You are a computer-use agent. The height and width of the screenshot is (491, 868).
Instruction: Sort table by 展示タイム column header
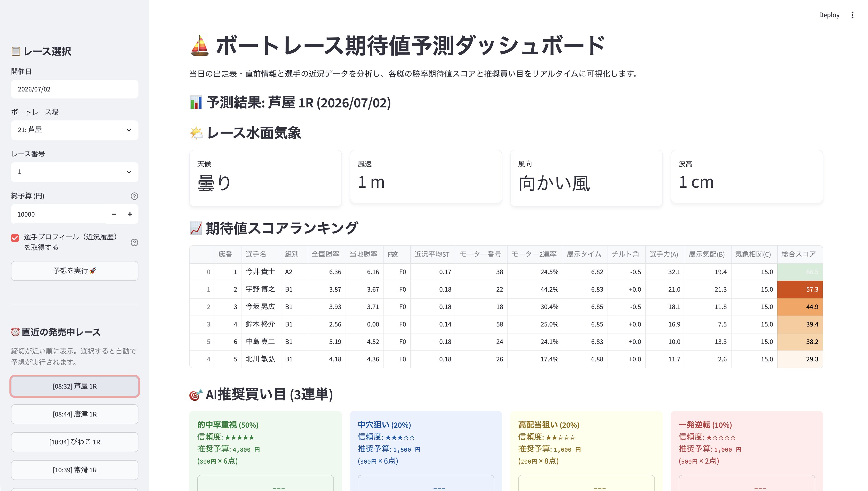(x=585, y=254)
